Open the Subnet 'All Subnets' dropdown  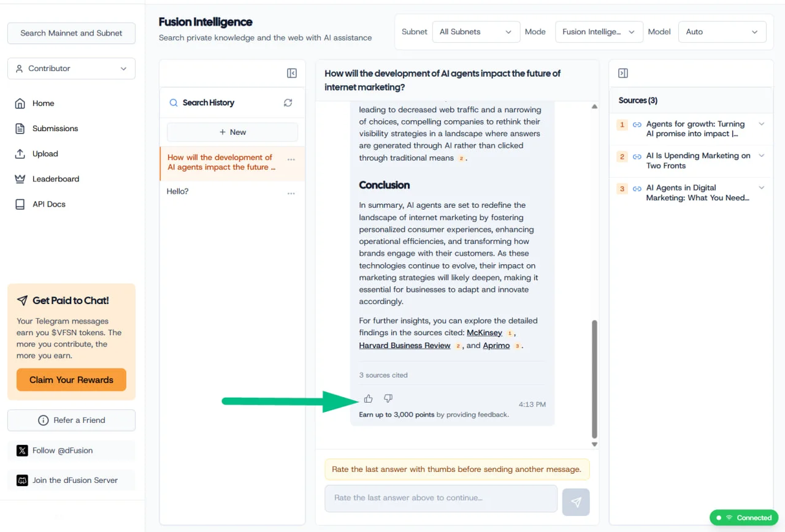pyautogui.click(x=476, y=32)
